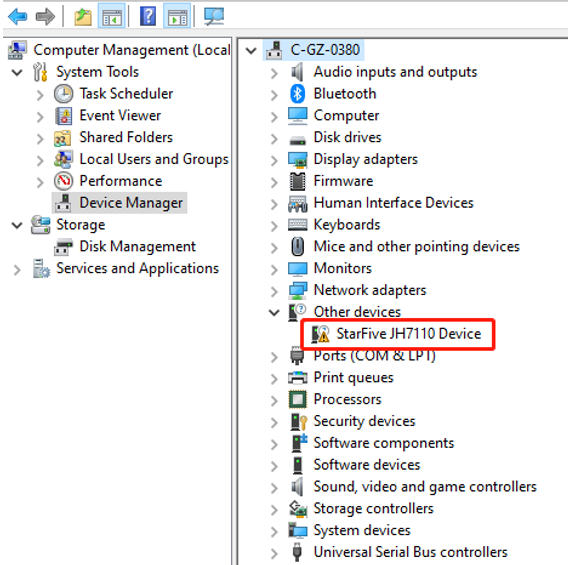
Task: Click the Bluetooth category icon
Action: [x=298, y=94]
